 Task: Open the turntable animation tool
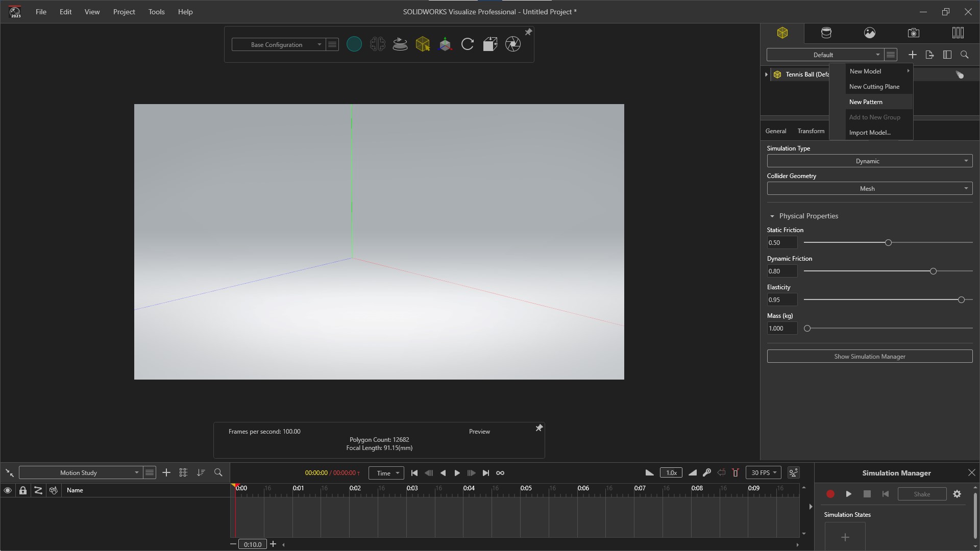pyautogui.click(x=400, y=44)
